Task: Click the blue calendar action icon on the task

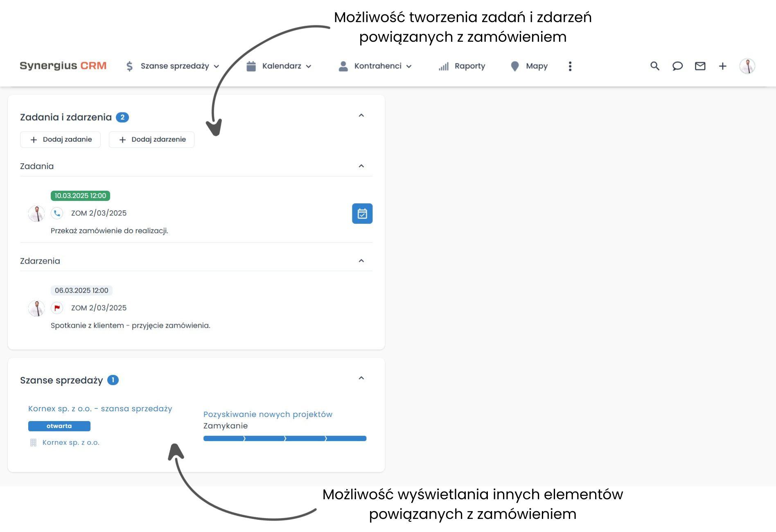Action: 362,213
